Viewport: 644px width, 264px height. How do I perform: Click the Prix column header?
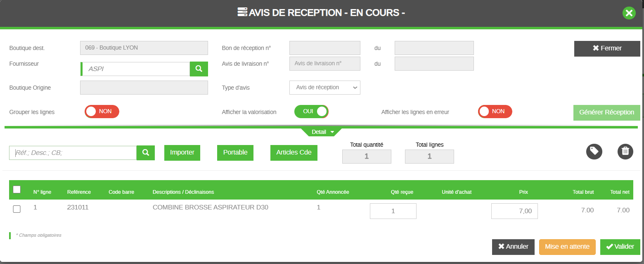point(523,192)
